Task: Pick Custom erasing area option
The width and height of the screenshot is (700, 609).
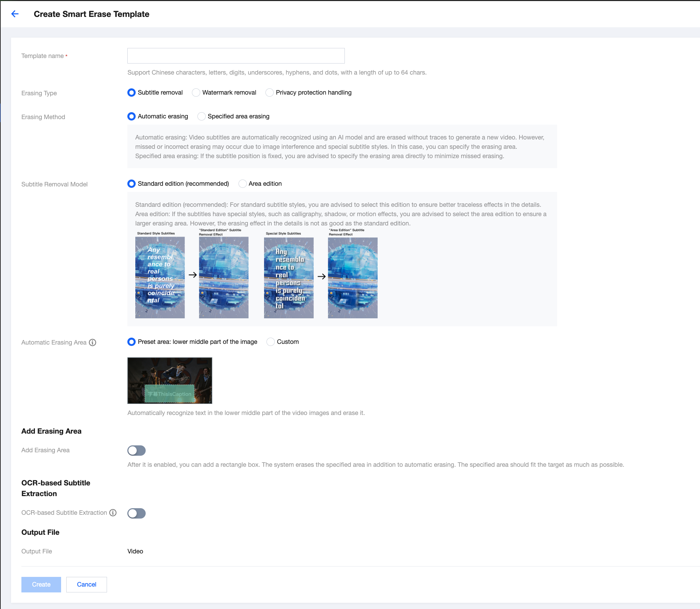Action: (x=271, y=342)
